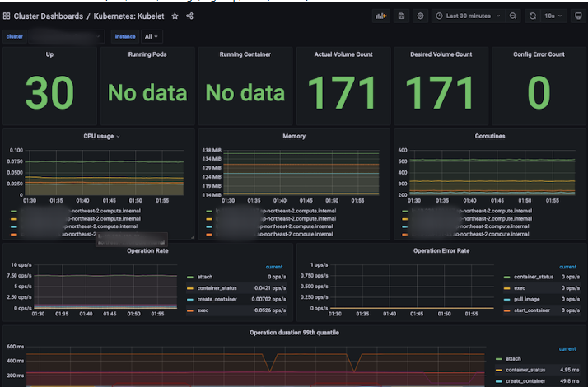Open dashboard settings gear

click(420, 16)
